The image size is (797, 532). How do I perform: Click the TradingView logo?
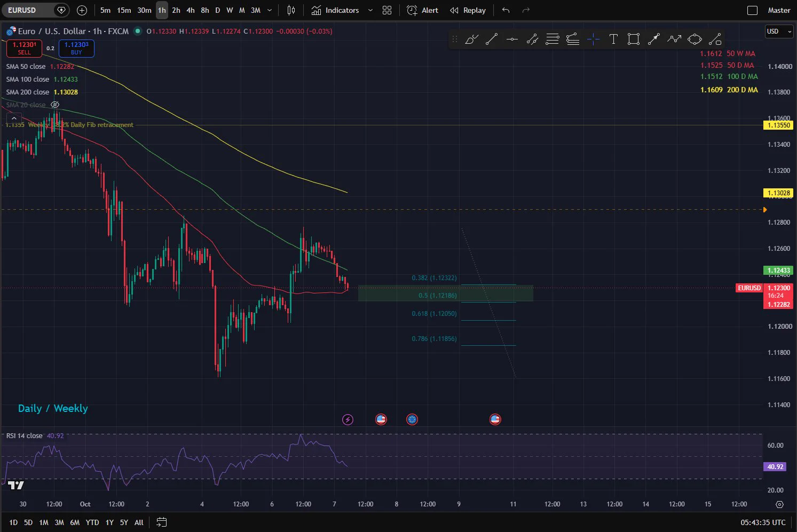[15, 485]
